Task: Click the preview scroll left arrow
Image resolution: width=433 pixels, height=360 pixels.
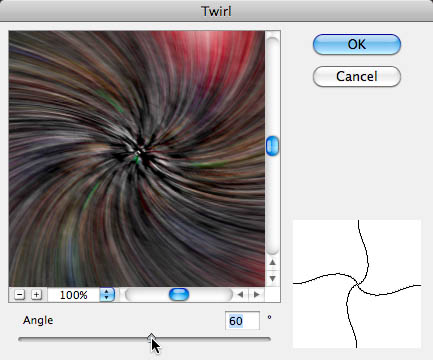Action: tap(240, 295)
